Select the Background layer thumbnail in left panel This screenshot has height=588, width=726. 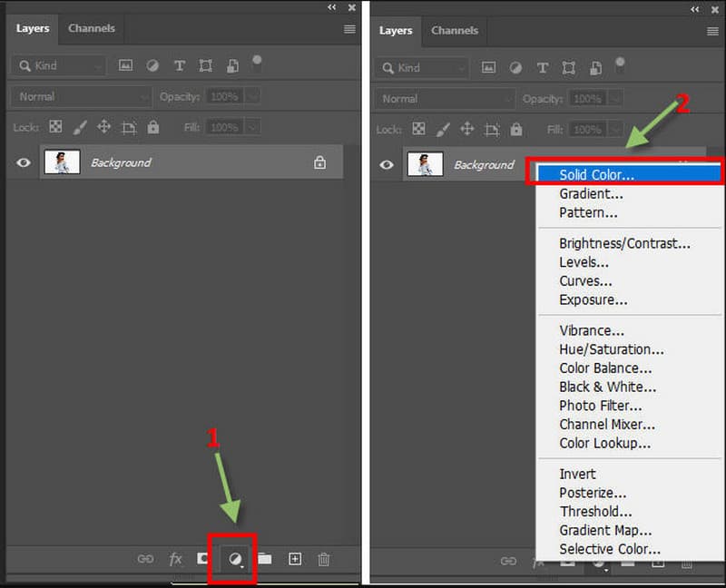(x=61, y=162)
